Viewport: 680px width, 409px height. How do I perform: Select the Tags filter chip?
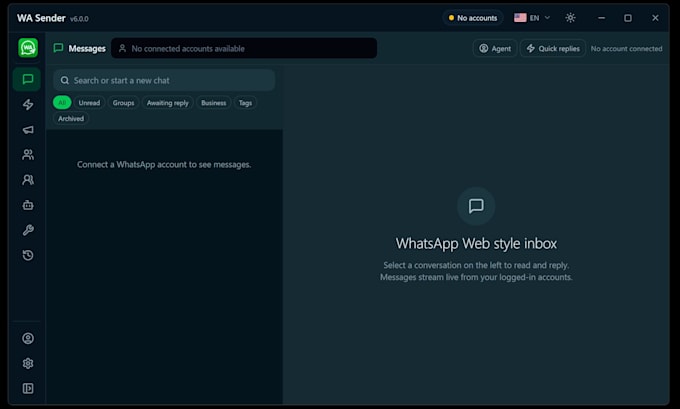(x=245, y=103)
